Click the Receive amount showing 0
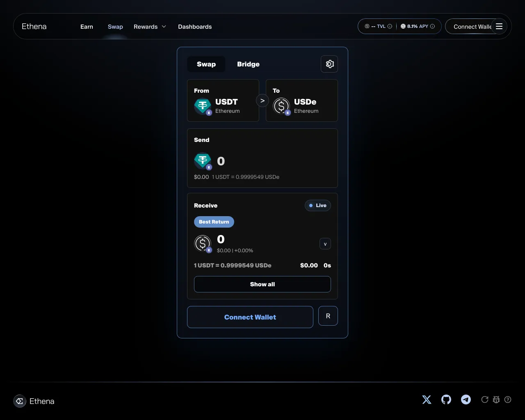Screen dimensions: 525x420 click(221, 239)
